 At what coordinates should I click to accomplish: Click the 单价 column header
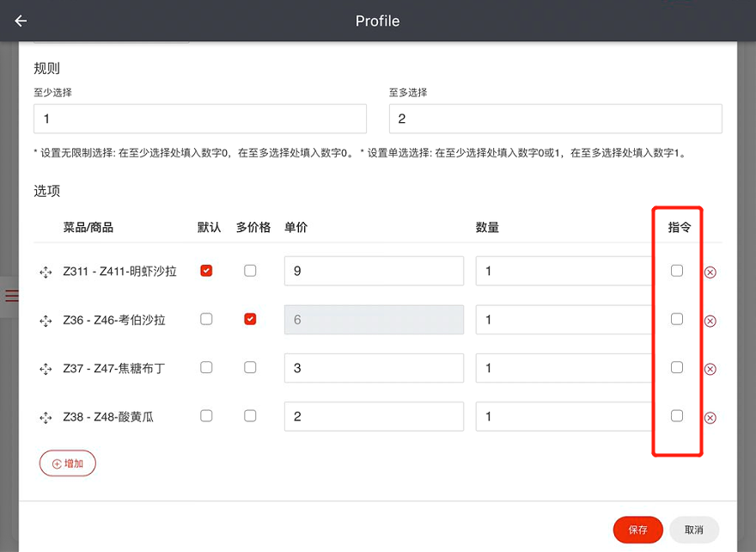click(x=296, y=227)
